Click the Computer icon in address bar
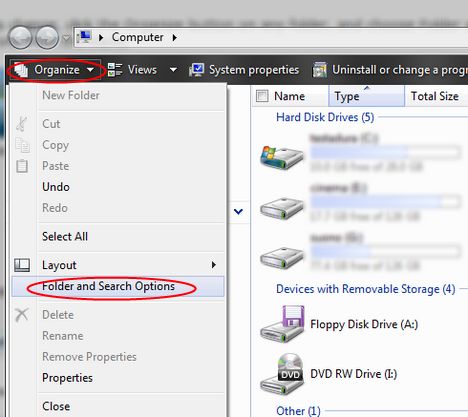This screenshot has width=468, height=417. (84, 37)
